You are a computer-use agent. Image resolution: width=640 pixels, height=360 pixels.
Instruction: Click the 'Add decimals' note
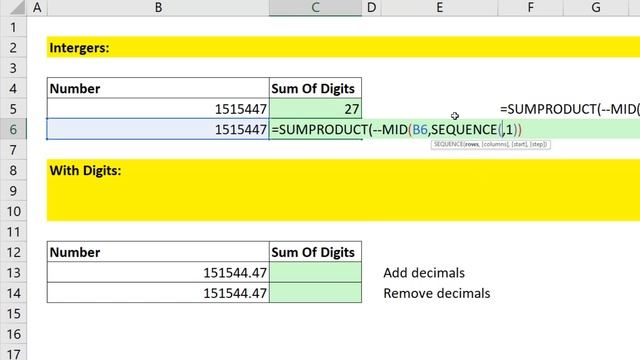(x=424, y=273)
